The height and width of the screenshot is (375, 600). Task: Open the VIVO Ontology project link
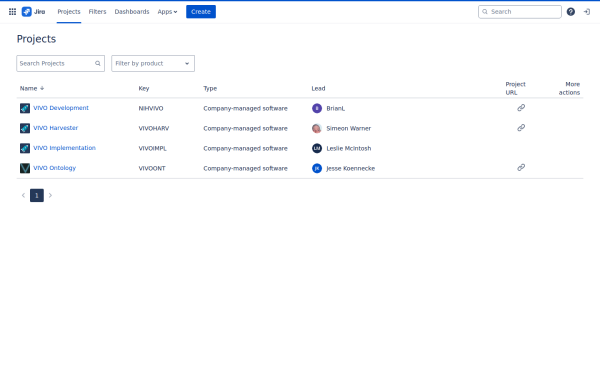pyautogui.click(x=54, y=168)
